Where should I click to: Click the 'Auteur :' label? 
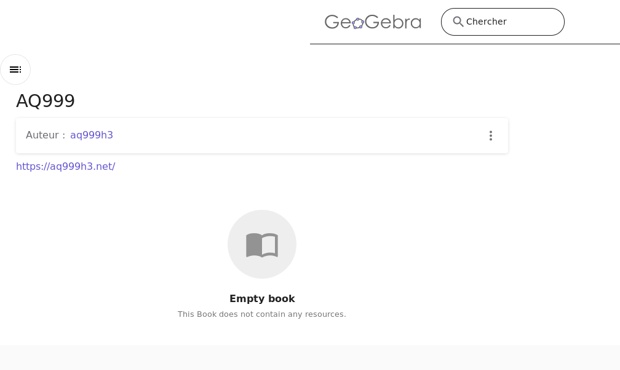[x=45, y=135]
